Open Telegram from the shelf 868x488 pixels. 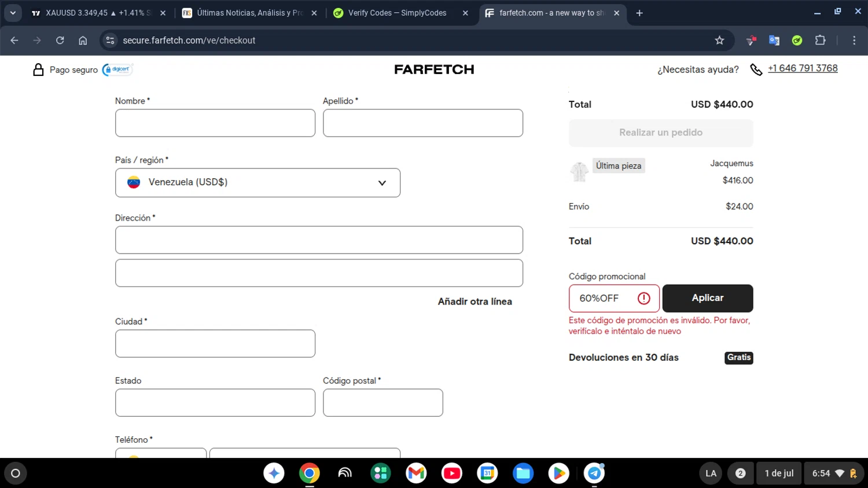tap(594, 474)
